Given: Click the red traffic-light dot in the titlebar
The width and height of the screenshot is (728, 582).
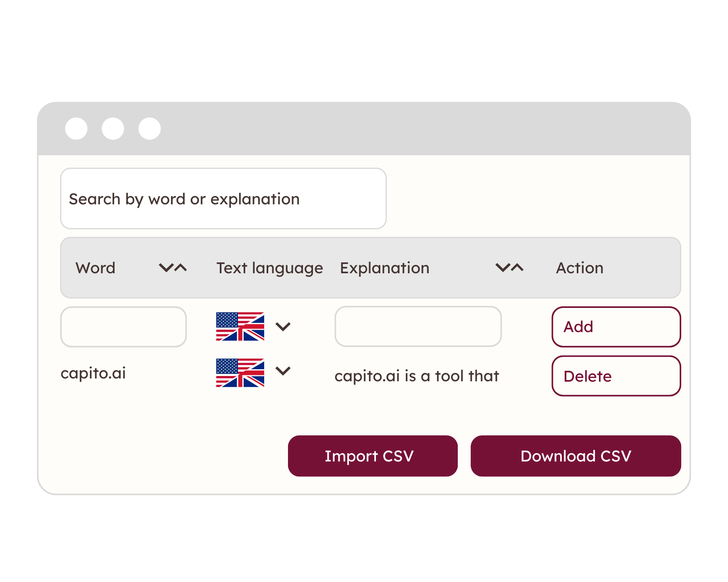Looking at the screenshot, I should coord(76,128).
